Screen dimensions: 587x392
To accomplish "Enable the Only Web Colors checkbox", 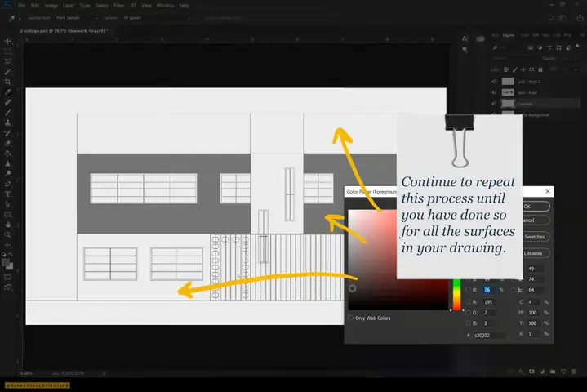I will (351, 318).
